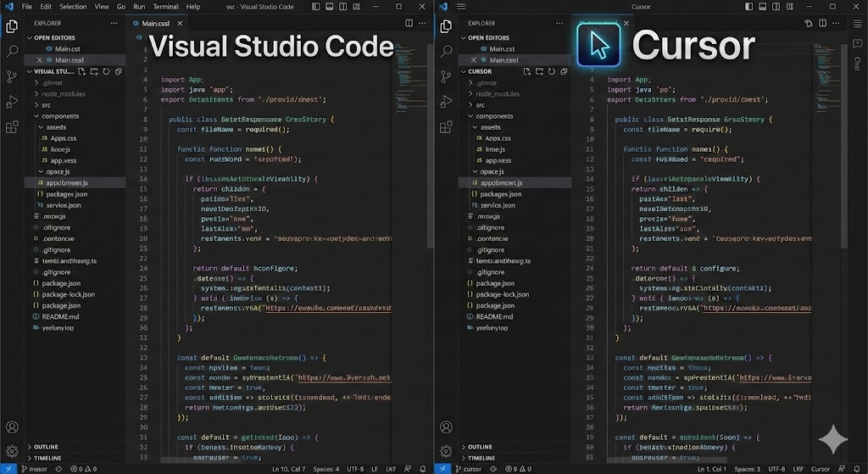The height and width of the screenshot is (474, 868).
Task: Split the editor in Cursor window
Action: [x=822, y=23]
